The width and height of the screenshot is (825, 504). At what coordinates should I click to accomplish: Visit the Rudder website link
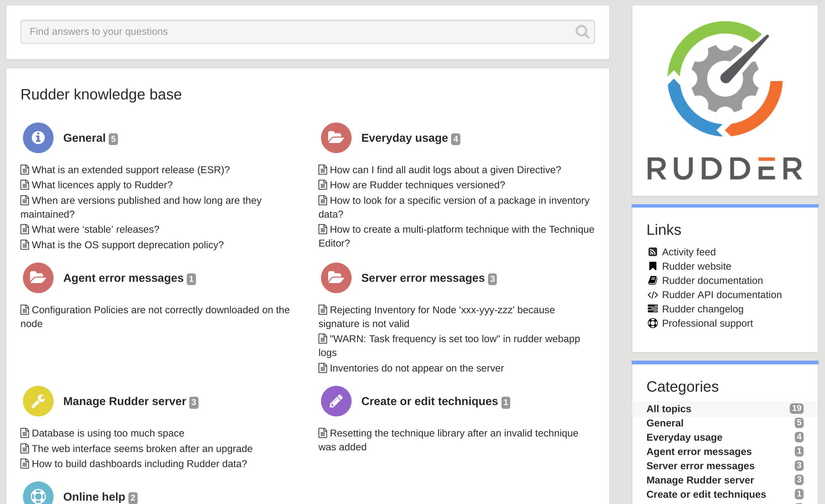697,266
